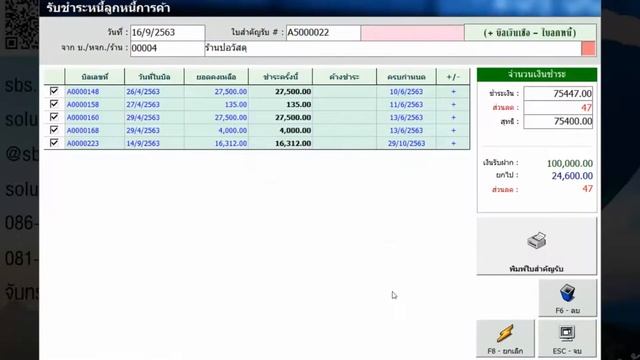The image size is (640, 360).
Task: Click the outstanding balance column header
Action: (216, 77)
